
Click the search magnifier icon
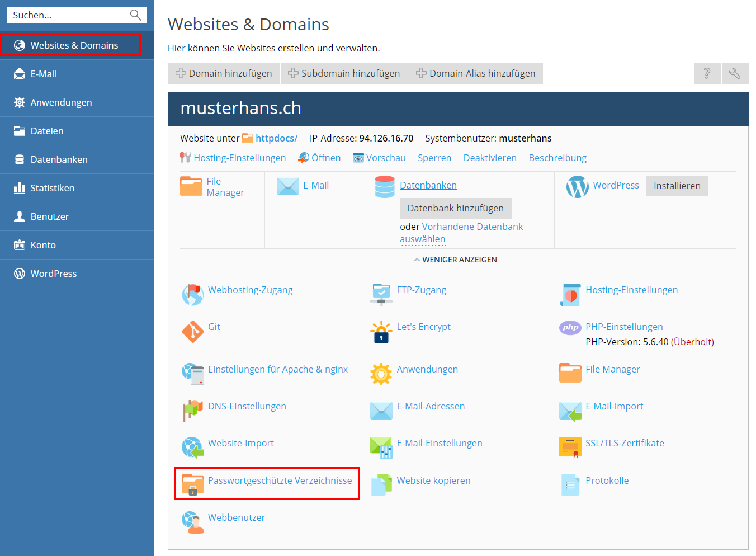pos(135,15)
